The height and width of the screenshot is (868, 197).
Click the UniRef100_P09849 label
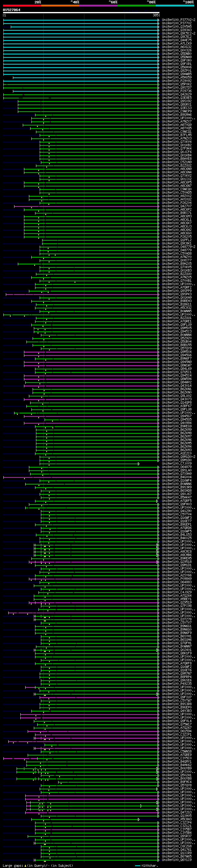pos(177,579)
